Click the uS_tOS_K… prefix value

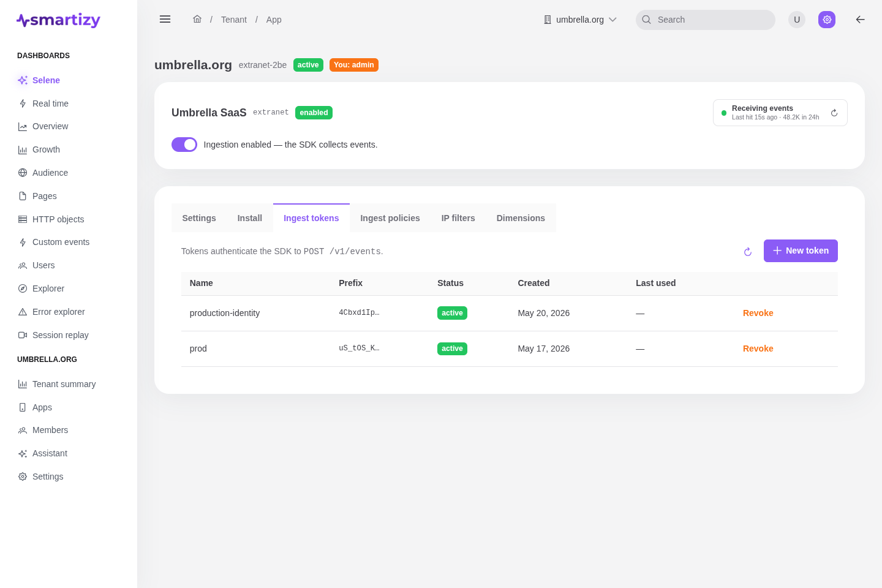pos(359,348)
